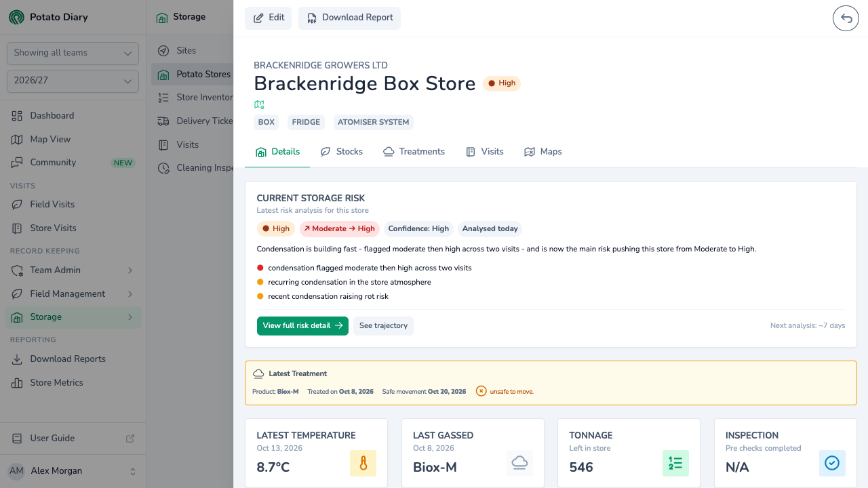Open User Guide external link
The height and width of the screenshot is (488, 868).
point(73,439)
